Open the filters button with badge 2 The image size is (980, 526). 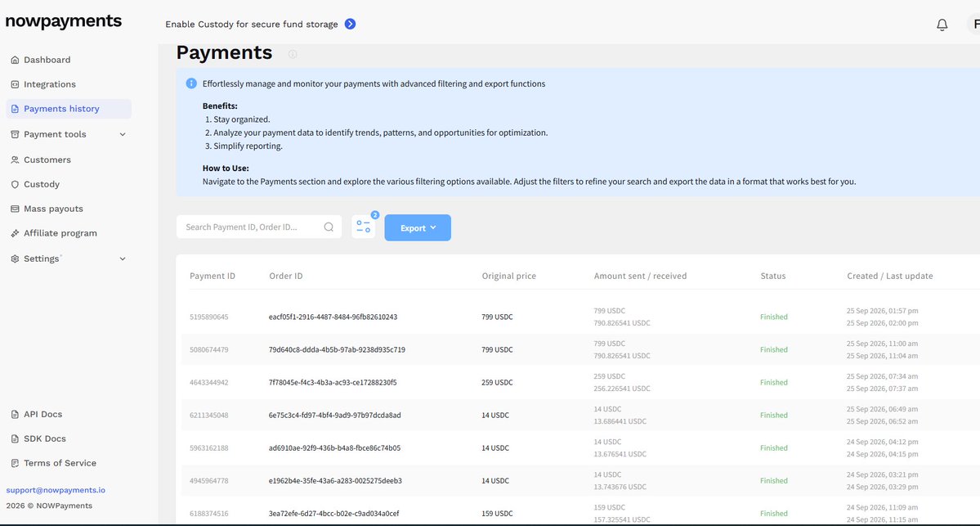(363, 227)
